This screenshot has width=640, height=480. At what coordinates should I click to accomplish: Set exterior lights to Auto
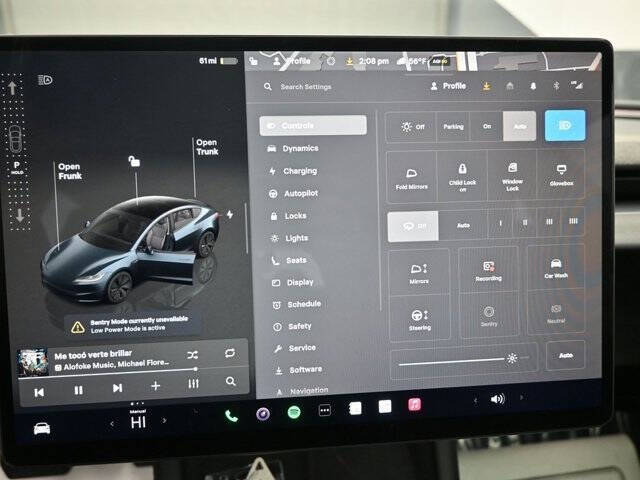[520, 127]
